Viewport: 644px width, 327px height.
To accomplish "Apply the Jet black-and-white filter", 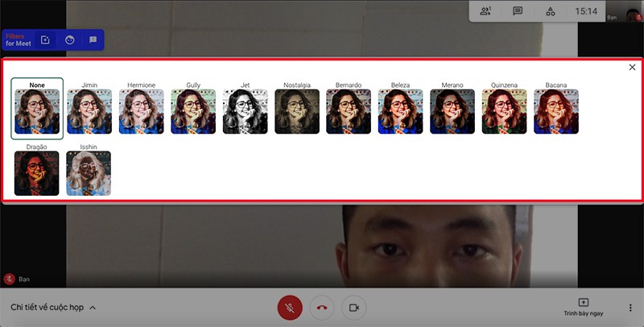I will (x=246, y=111).
